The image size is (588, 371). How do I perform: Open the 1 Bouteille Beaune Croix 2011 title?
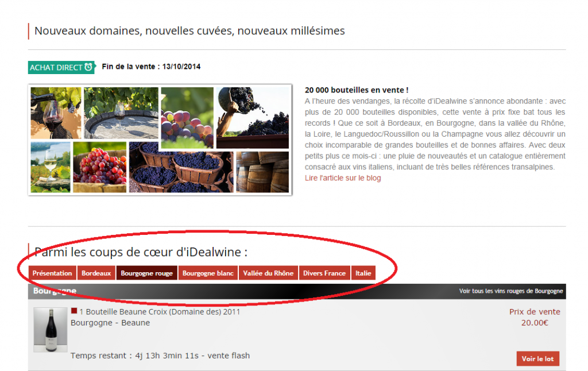160,312
